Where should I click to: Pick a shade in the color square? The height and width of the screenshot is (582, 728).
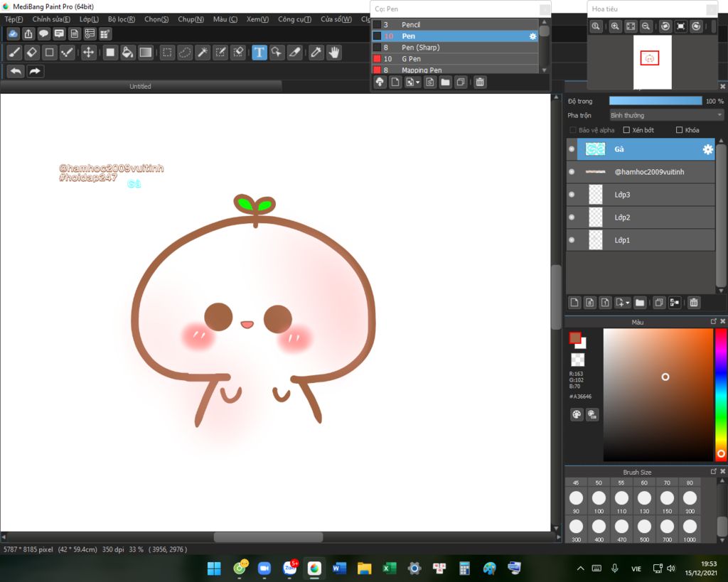[658, 395]
